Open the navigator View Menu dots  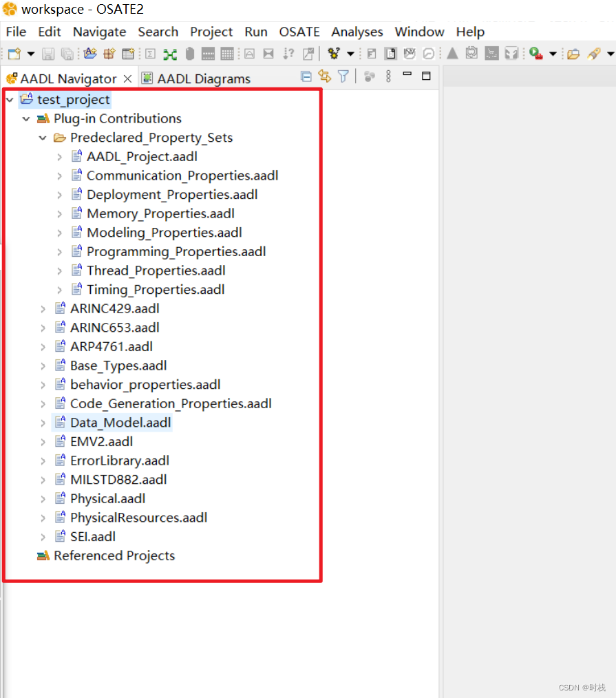389,76
